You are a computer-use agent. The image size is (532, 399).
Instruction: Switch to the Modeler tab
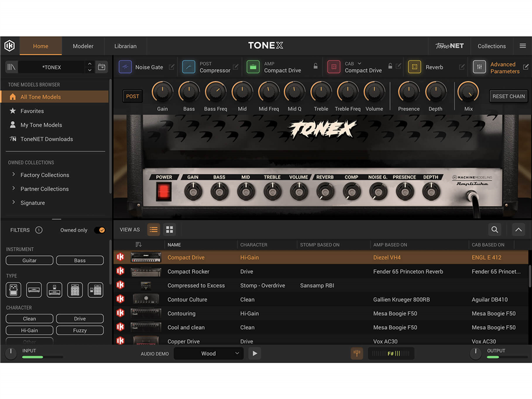click(83, 46)
